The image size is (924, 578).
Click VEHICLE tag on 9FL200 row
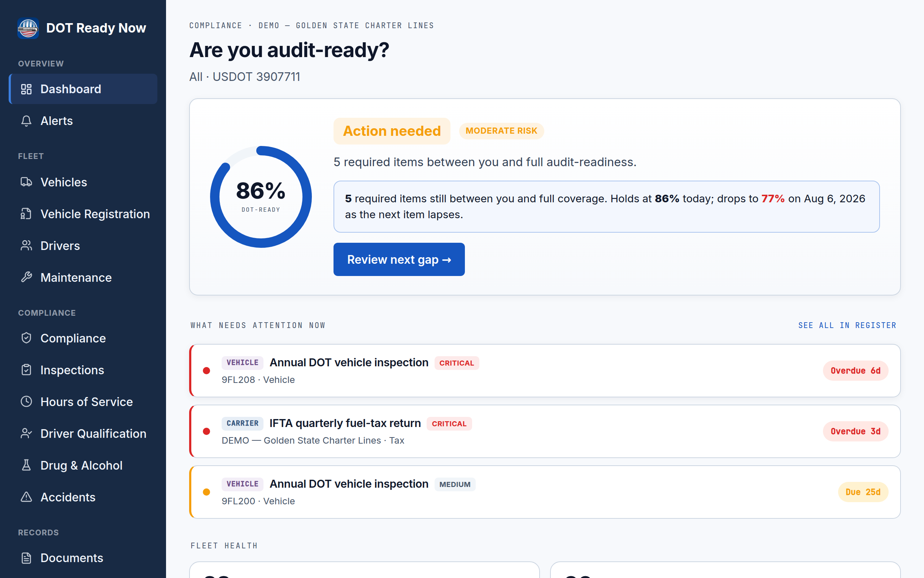(243, 484)
